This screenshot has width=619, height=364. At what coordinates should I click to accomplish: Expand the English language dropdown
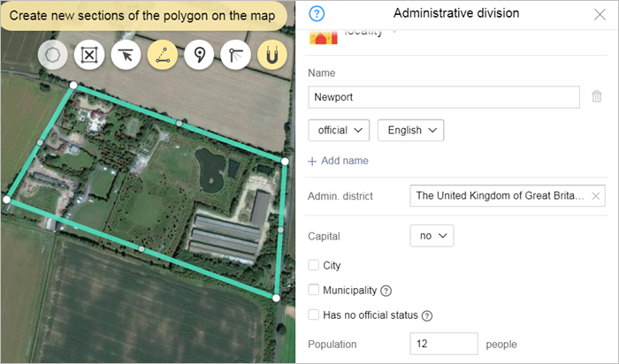tap(410, 130)
